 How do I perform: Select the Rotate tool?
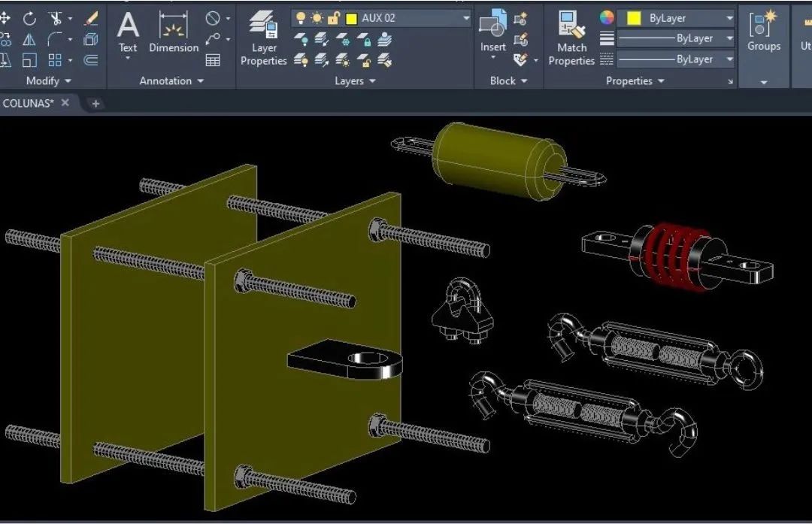pos(29,19)
